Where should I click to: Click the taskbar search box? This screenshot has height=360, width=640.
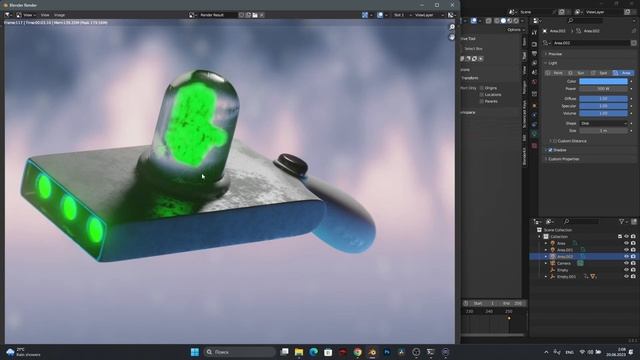pos(239,352)
